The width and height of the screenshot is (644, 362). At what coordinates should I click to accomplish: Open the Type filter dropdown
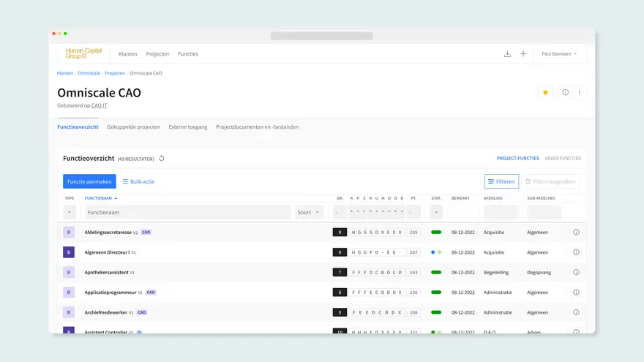[x=70, y=212]
